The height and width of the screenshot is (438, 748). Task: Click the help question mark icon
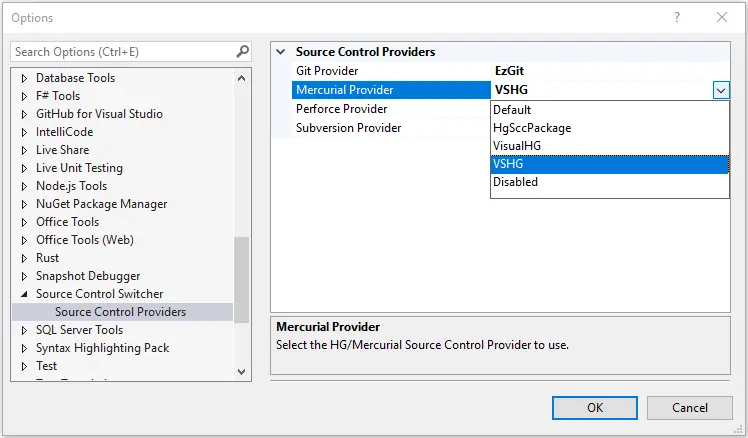pyautogui.click(x=676, y=18)
